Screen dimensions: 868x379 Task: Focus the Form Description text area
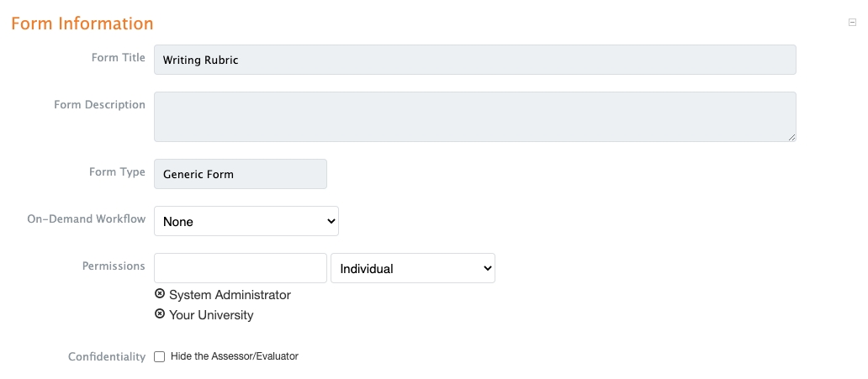pyautogui.click(x=474, y=116)
